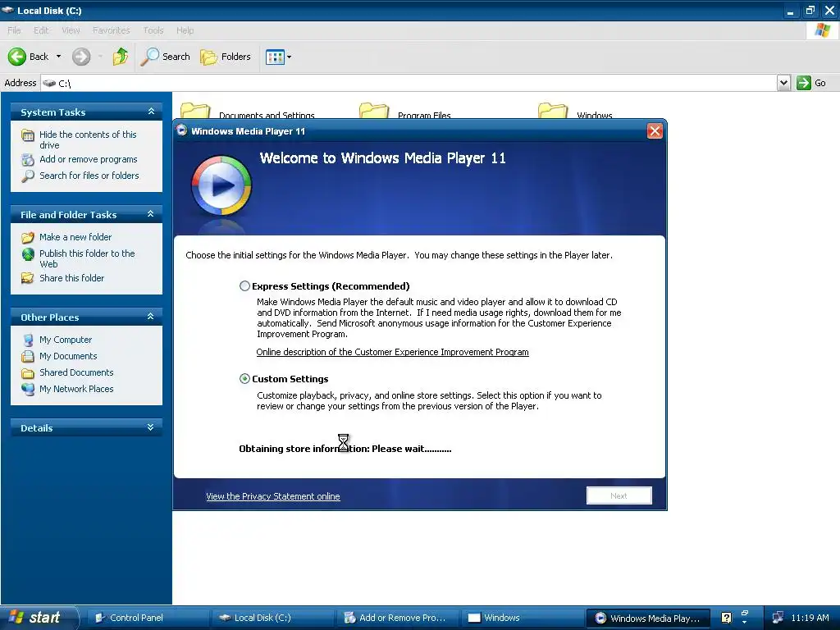Click the Forward arrow icon
Screen dimensions: 840x630
[81, 57]
